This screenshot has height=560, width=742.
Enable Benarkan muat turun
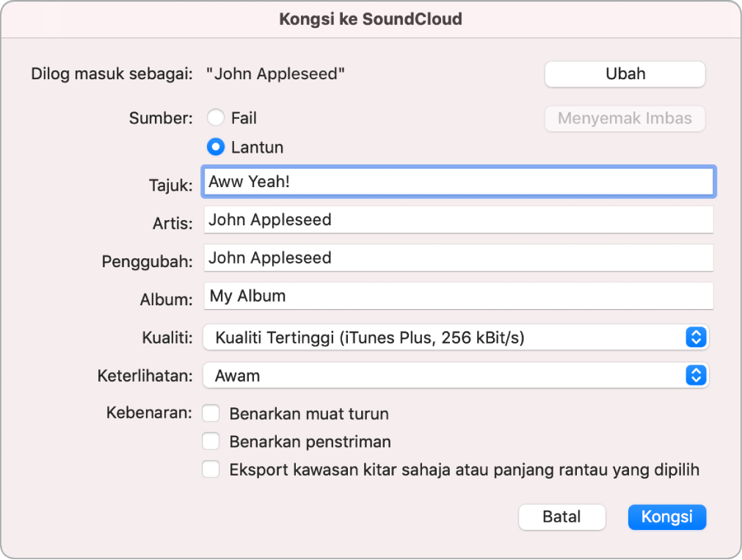211,412
